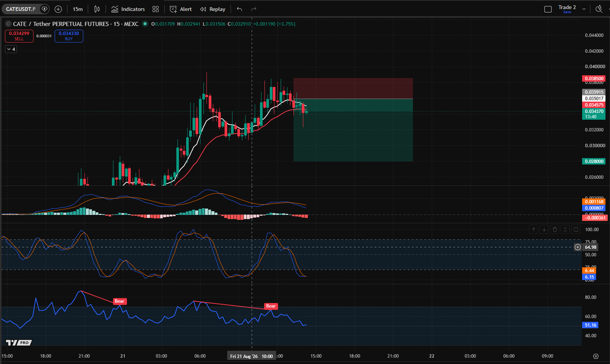Click the orange 0.001168 MACD value label

(x=593, y=202)
